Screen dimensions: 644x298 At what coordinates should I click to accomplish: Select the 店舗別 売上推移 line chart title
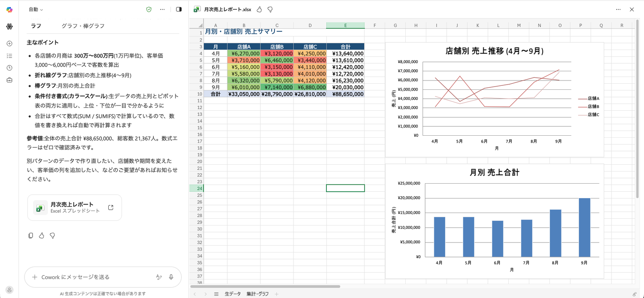tap(494, 51)
